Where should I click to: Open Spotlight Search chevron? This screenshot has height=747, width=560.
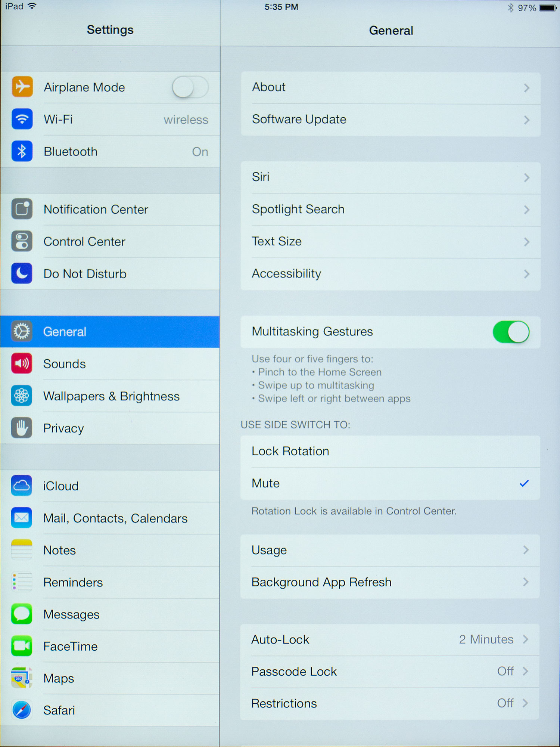click(526, 210)
